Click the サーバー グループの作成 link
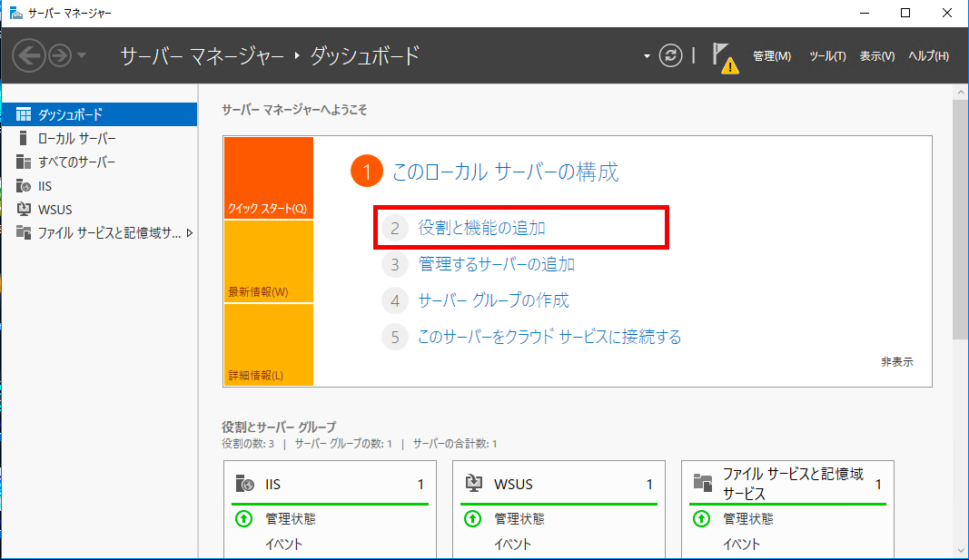This screenshot has height=560, width=969. click(x=493, y=300)
